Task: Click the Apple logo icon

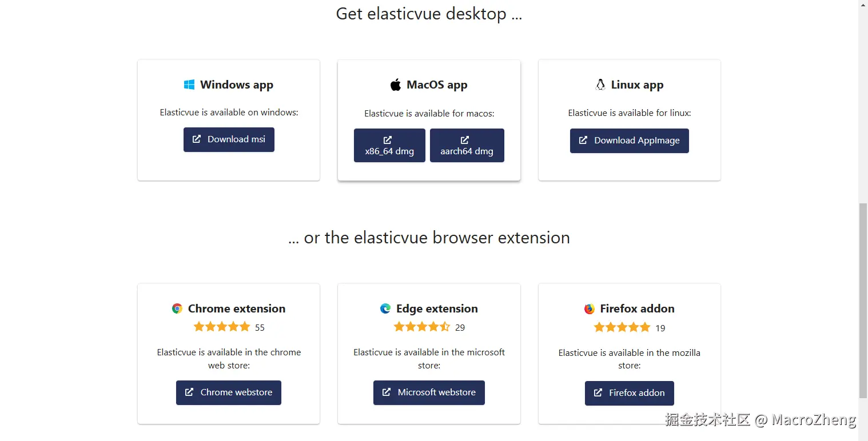Action: [396, 85]
